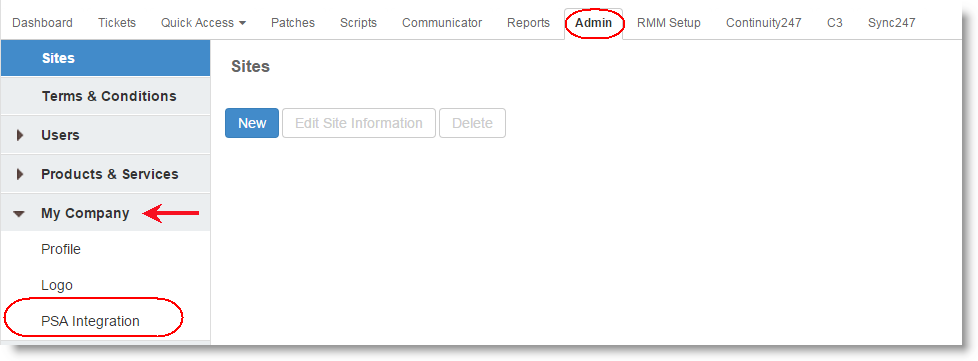Expand the Products & Services arrow
Screen dimensions: 978x361
coord(20,174)
